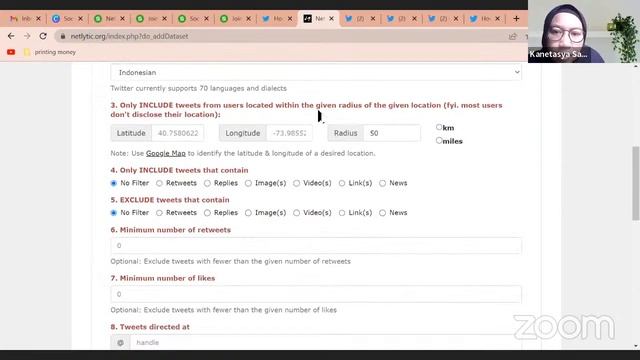Select Video(s) under EXCLUDE tweets
Screen dimensions: 640x360
[296, 213]
